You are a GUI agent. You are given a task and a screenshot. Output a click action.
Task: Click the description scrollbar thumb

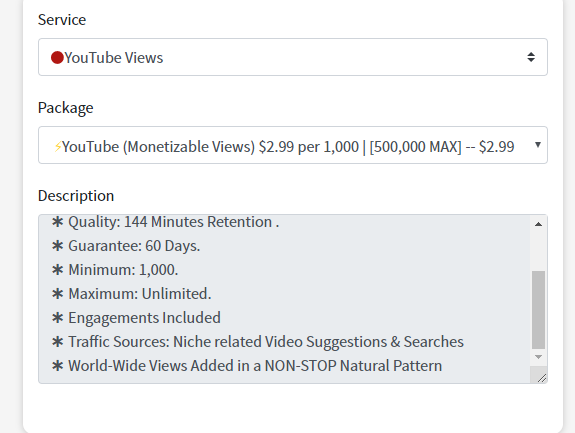(538, 310)
